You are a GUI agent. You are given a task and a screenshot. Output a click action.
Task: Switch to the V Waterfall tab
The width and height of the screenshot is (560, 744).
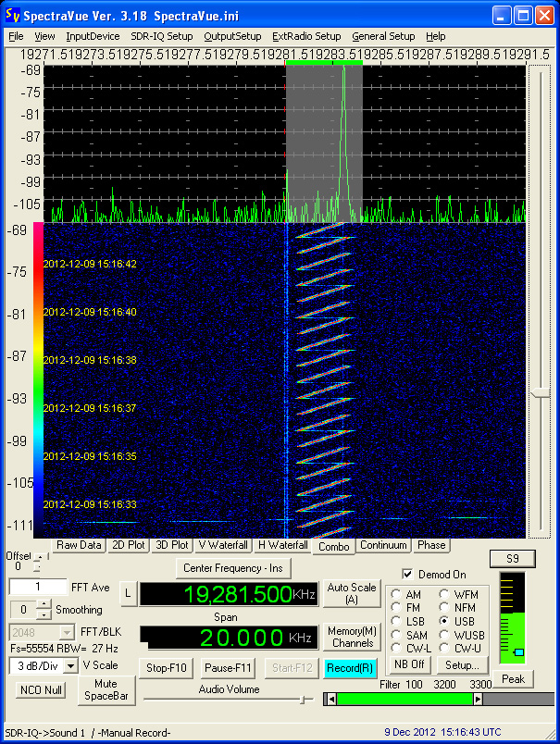tap(223, 545)
